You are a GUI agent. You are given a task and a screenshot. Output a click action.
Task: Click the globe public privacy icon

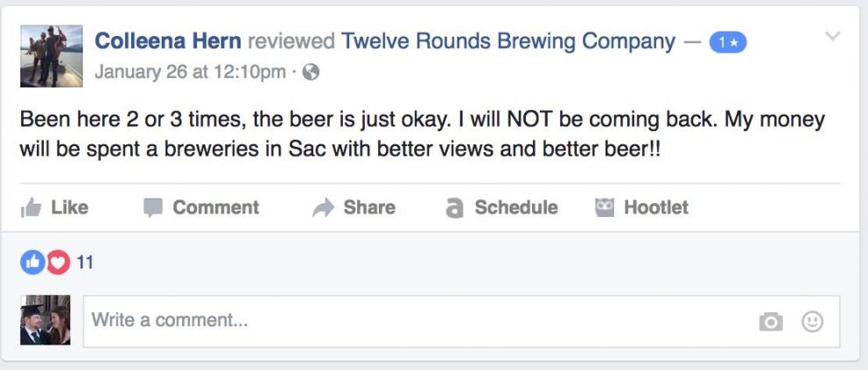[x=311, y=72]
